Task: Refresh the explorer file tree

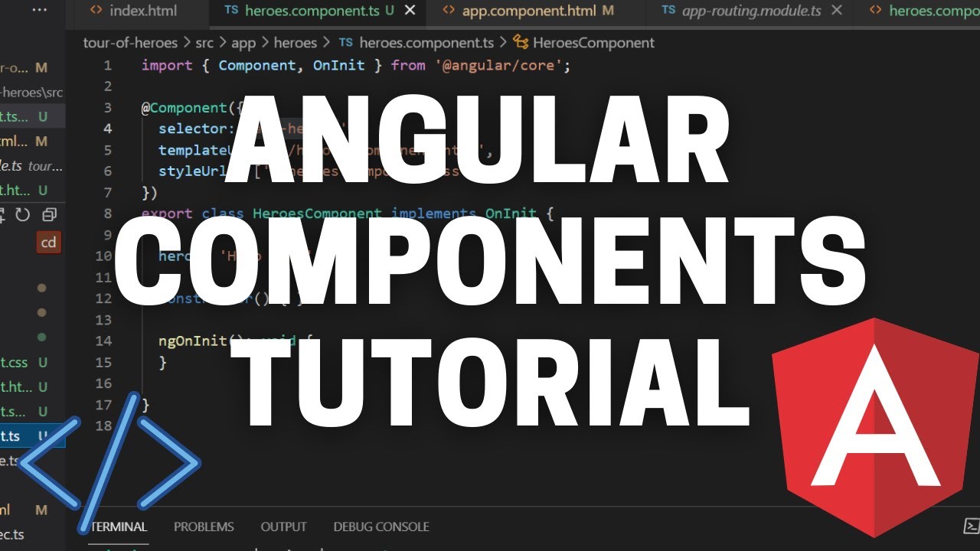Action: pos(23,215)
